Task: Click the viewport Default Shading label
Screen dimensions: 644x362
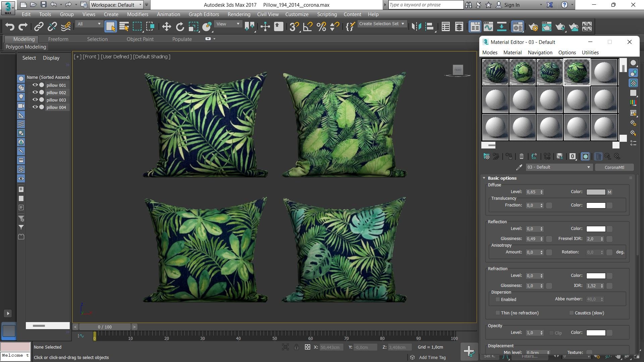Action: [152, 57]
